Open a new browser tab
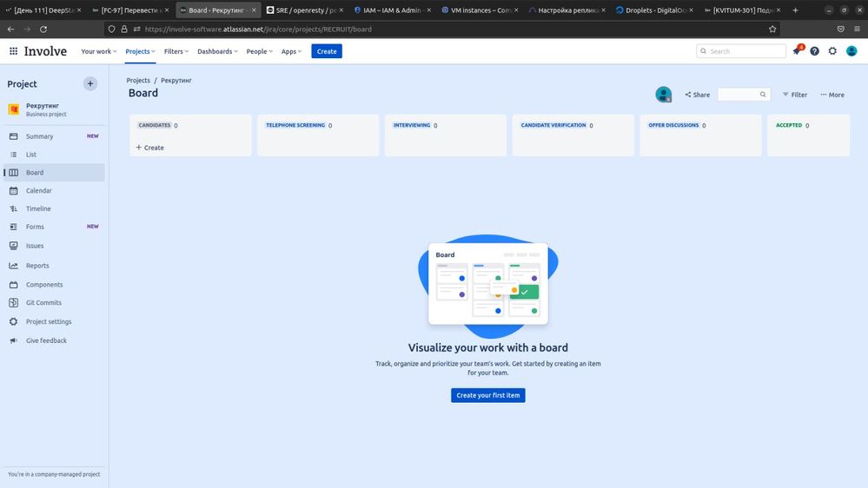This screenshot has height=488, width=868. click(x=796, y=10)
